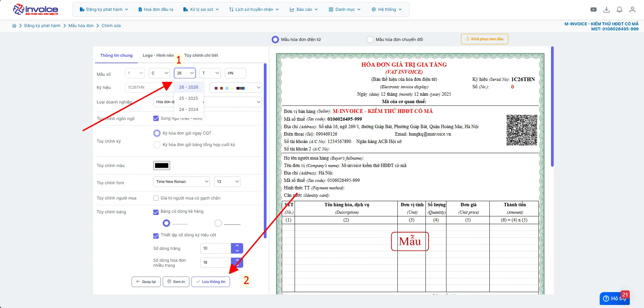Image resolution: width=644 pixels, height=308 pixels.
Task: Open the 'T' invoice kind dropdown
Action: point(210,73)
